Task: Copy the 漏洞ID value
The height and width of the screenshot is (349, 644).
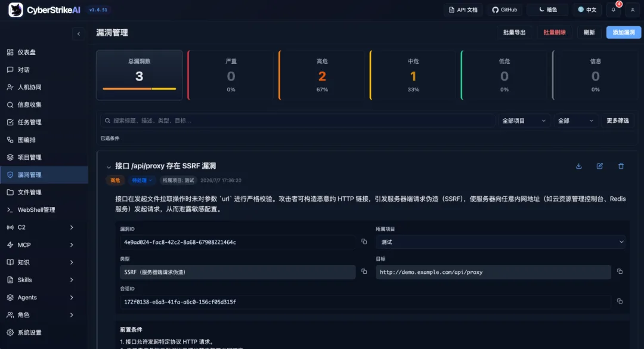Action: pyautogui.click(x=364, y=242)
